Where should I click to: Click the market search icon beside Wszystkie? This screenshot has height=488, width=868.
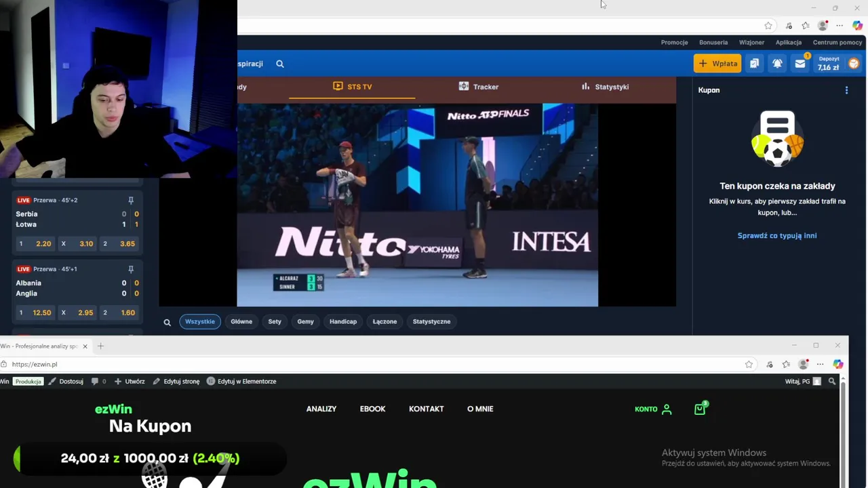point(167,323)
